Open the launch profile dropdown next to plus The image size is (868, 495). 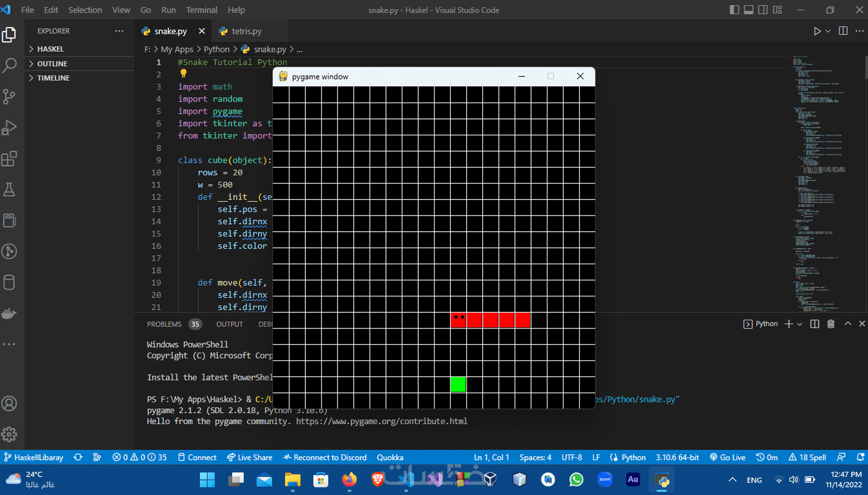click(x=800, y=324)
